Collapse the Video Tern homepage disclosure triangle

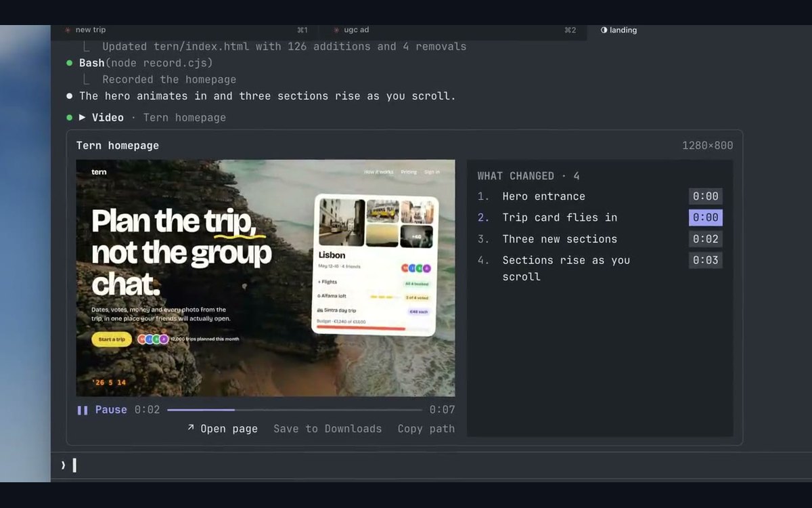[x=82, y=117]
